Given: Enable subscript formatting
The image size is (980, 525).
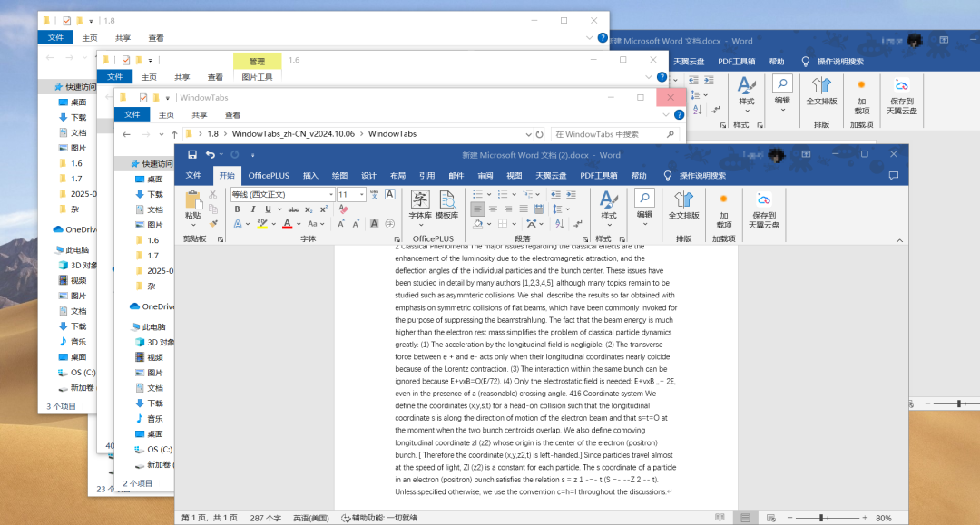Looking at the screenshot, I should click(x=308, y=209).
